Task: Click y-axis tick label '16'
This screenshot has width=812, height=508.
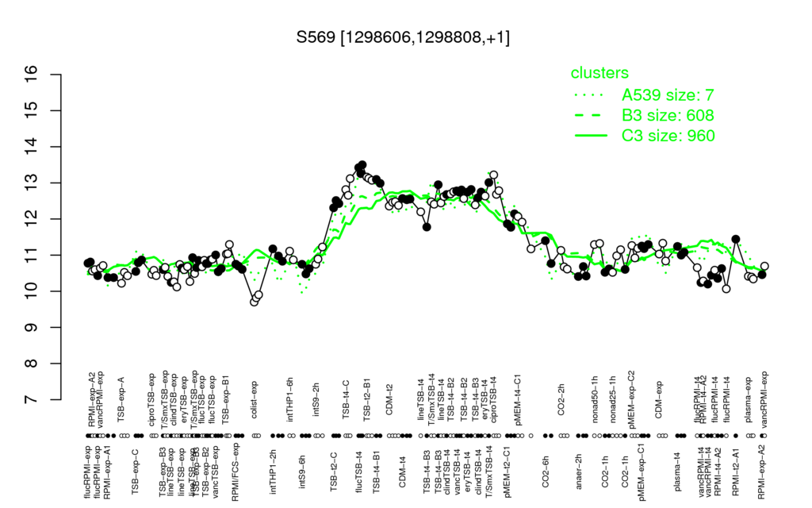Action: [x=32, y=75]
